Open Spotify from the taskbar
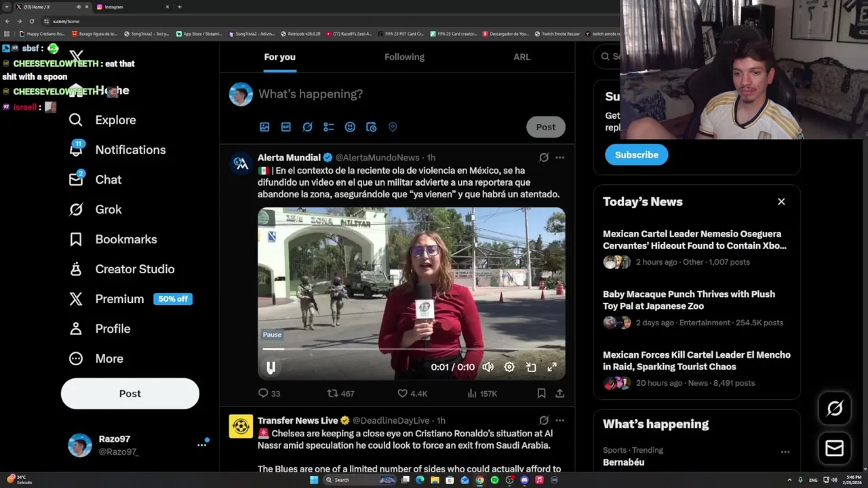The height and width of the screenshot is (488, 868). point(494,480)
